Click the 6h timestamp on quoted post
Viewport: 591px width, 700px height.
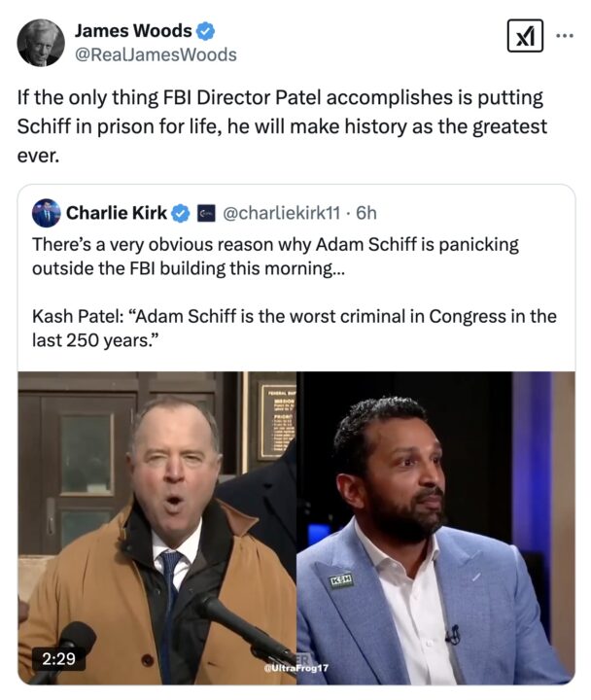366,213
